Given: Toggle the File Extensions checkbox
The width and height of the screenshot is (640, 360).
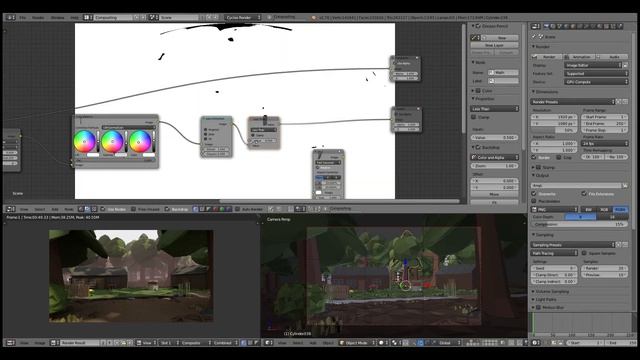Looking at the screenshot, I should pos(584,194).
